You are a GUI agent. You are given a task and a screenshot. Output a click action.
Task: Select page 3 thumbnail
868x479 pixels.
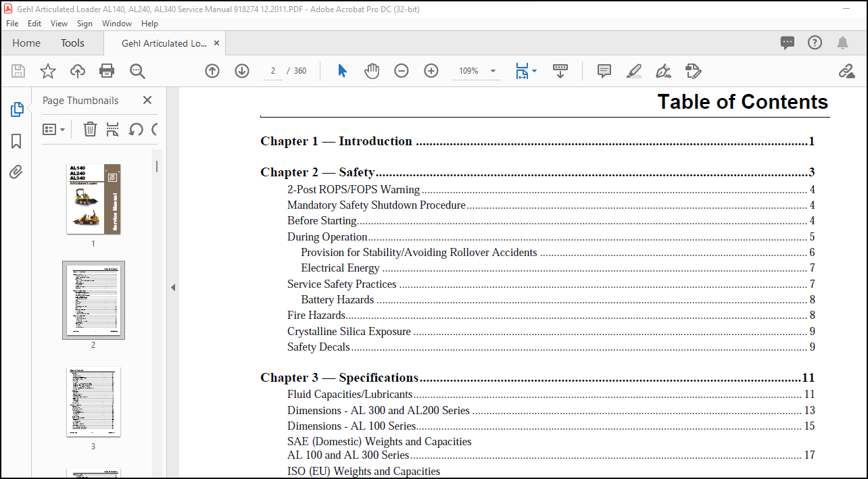pyautogui.click(x=93, y=402)
